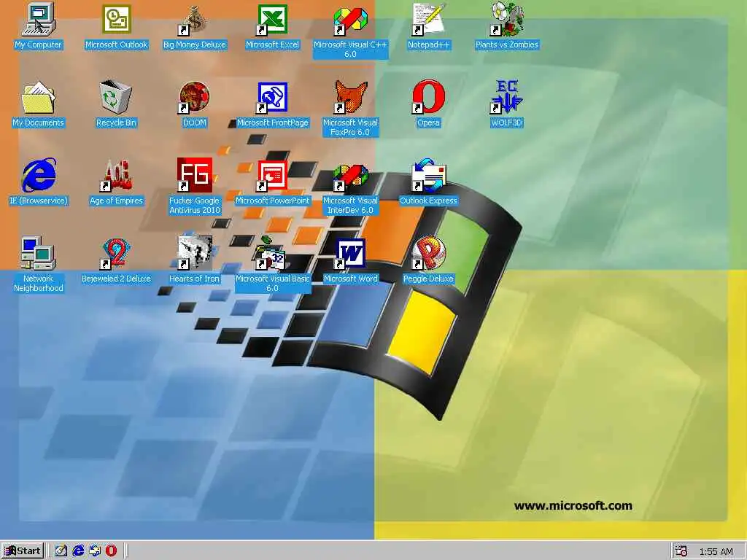This screenshot has width=747, height=560.
Task: Click Show Desktop in Quick Launch
Action: [61, 551]
